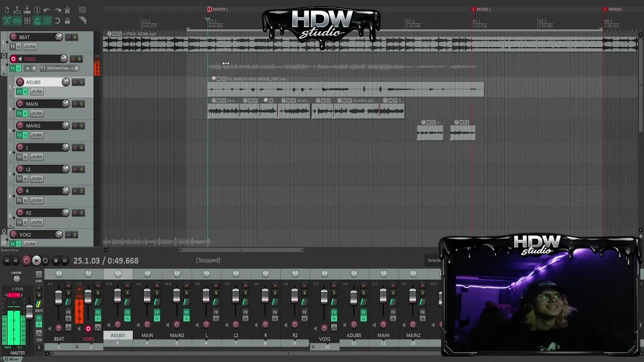This screenshot has height=362, width=644.
Task: Open trim envelope menu on L2 track
Action: [36, 178]
